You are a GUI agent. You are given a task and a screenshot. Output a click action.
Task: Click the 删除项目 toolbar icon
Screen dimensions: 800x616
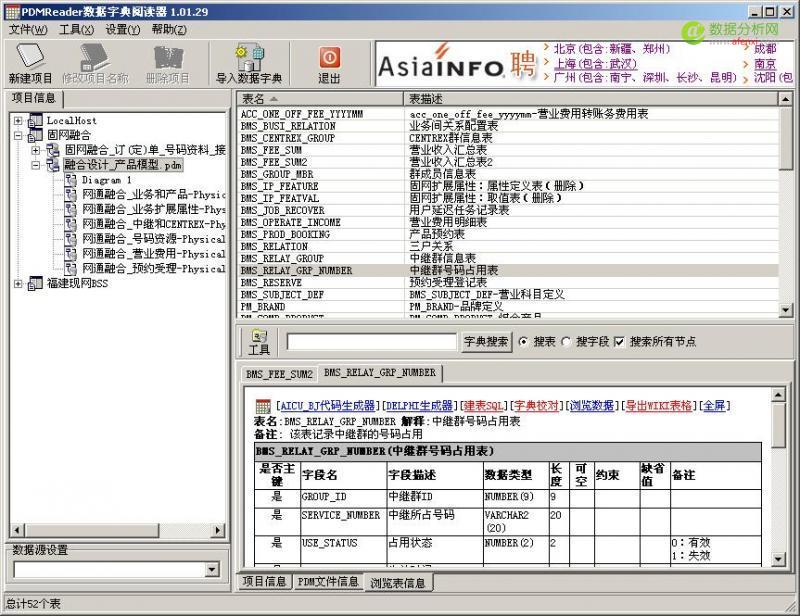tap(168, 57)
